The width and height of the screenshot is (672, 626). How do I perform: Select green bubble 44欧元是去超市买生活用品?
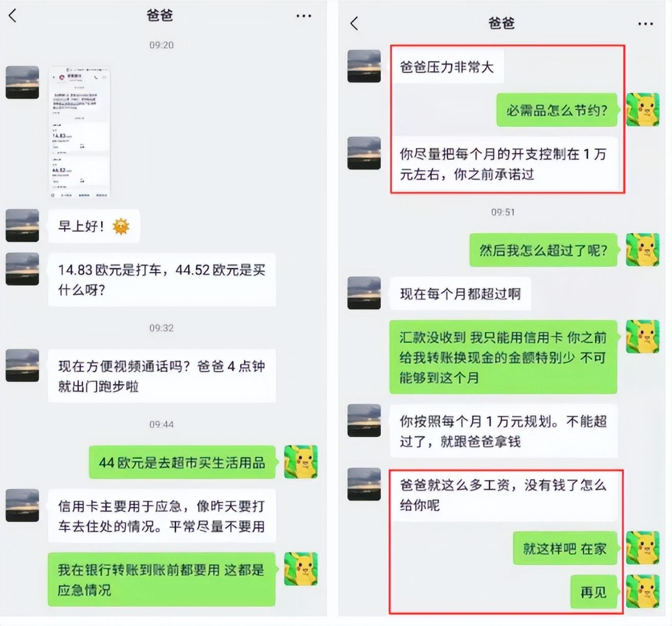[183, 462]
